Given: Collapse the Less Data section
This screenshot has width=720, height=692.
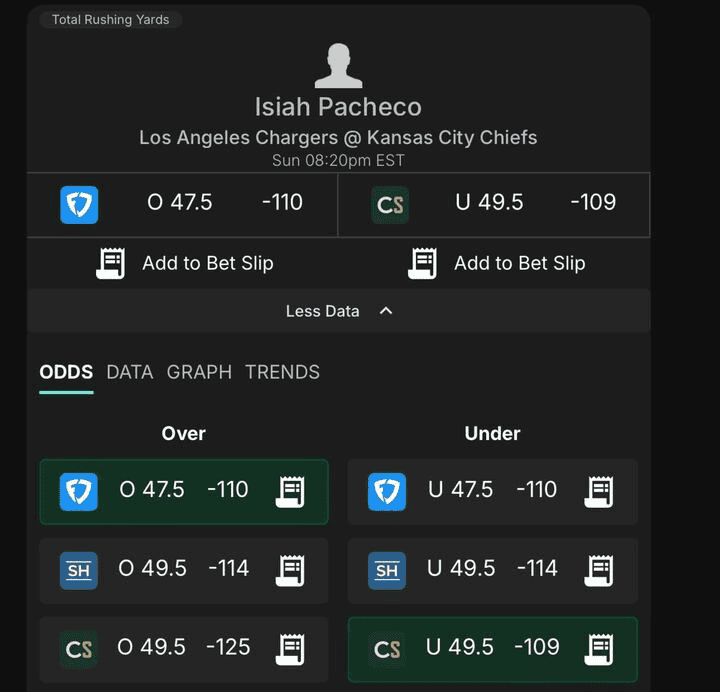Looking at the screenshot, I should click(322, 311).
